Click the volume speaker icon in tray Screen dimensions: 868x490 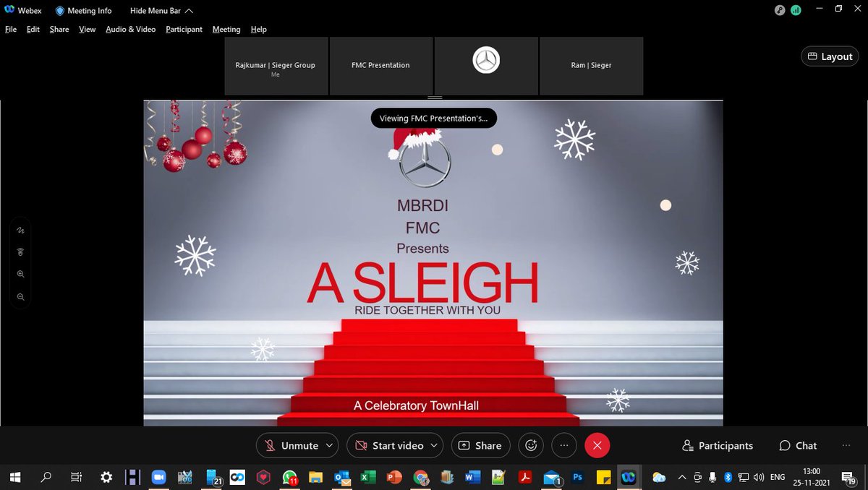(758, 477)
